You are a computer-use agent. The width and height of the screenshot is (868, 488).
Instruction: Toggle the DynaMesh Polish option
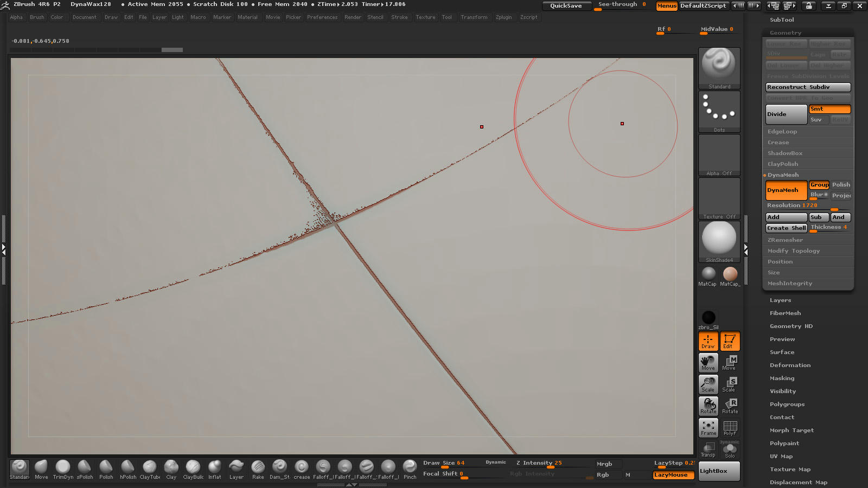pyautogui.click(x=841, y=185)
